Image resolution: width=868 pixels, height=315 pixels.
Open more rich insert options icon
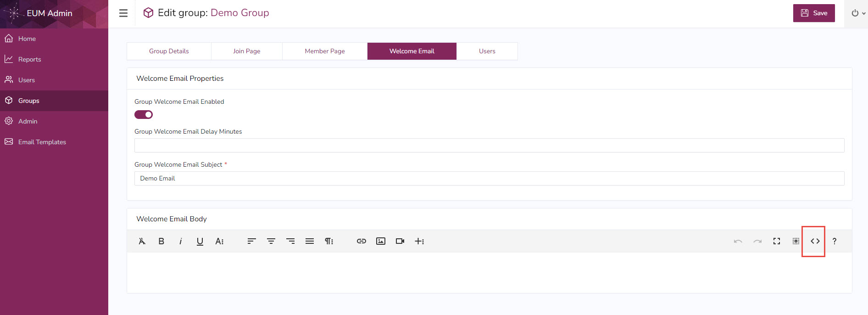tap(419, 241)
